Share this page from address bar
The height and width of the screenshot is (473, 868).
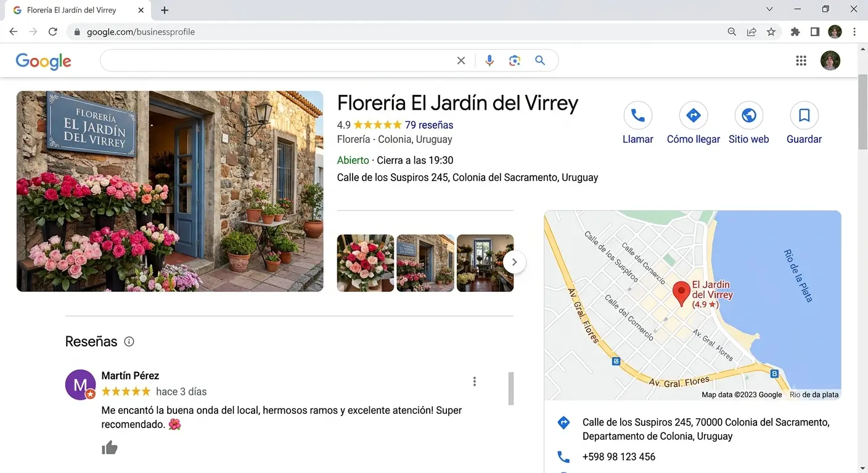(x=751, y=32)
